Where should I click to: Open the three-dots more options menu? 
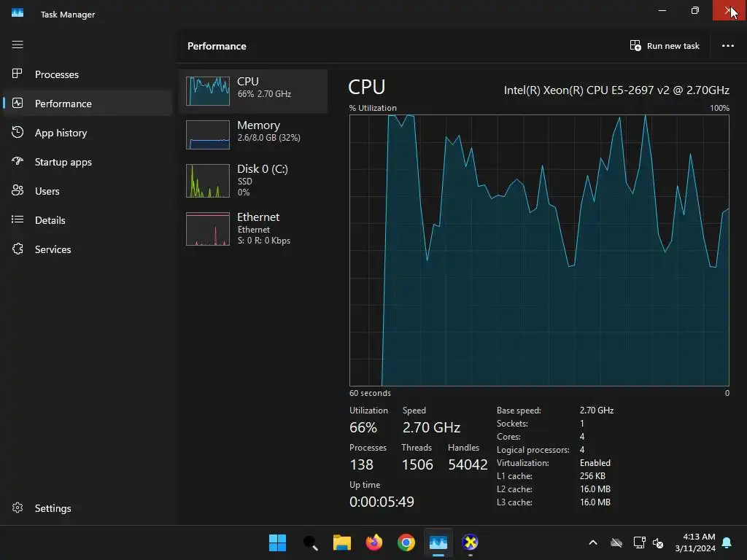pyautogui.click(x=727, y=46)
